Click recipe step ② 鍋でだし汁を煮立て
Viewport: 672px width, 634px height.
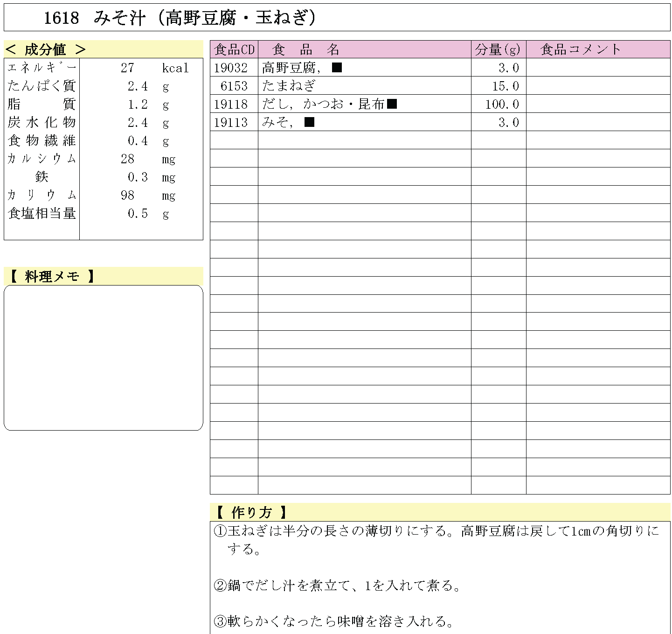click(338, 585)
